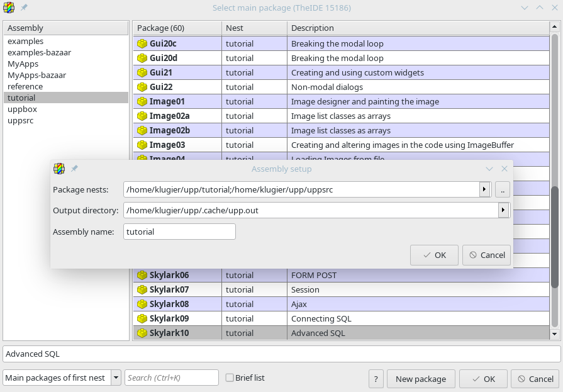Click the Skylark08 package brick icon
This screenshot has height=392, width=563.
click(x=142, y=304)
